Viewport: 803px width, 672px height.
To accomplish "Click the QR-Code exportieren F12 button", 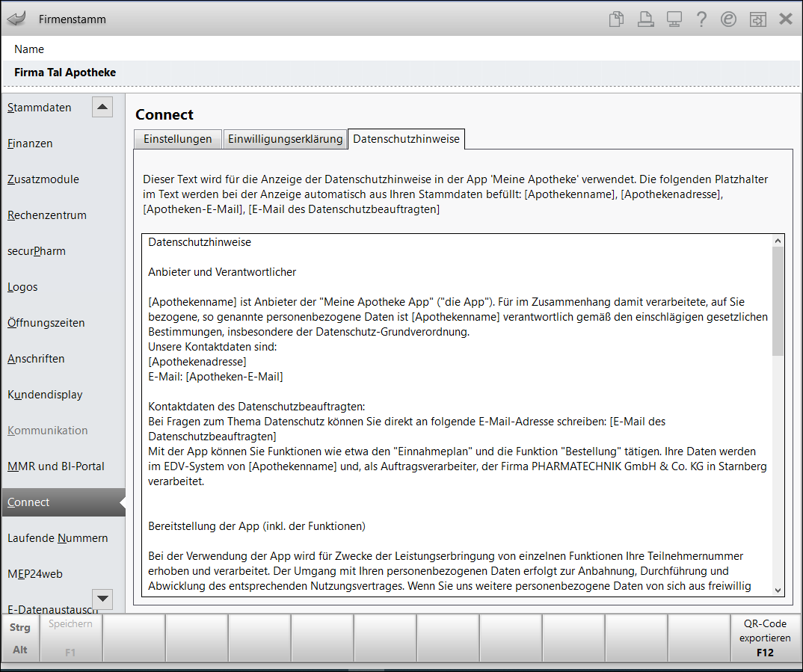I will pyautogui.click(x=765, y=638).
